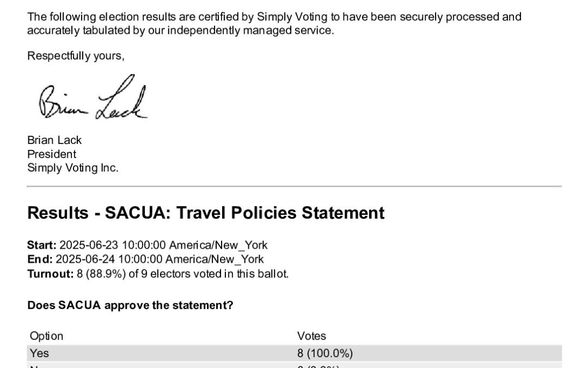Viewport: 588px width, 368px height.
Task: Click the bold "End:" label
Action: [40, 260]
